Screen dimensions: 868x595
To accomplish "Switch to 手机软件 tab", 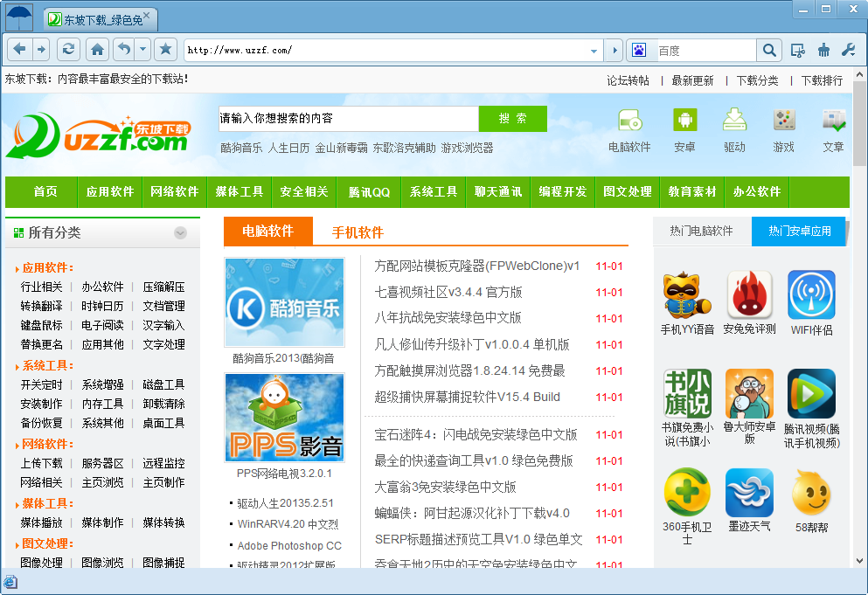I will pos(358,232).
